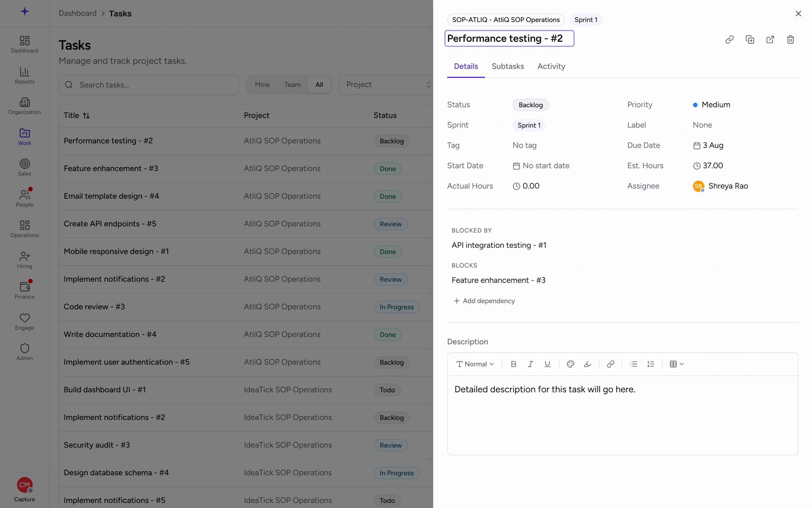Viewport: 812px width, 508px height.
Task: Open the Work sidebar icon
Action: click(25, 137)
